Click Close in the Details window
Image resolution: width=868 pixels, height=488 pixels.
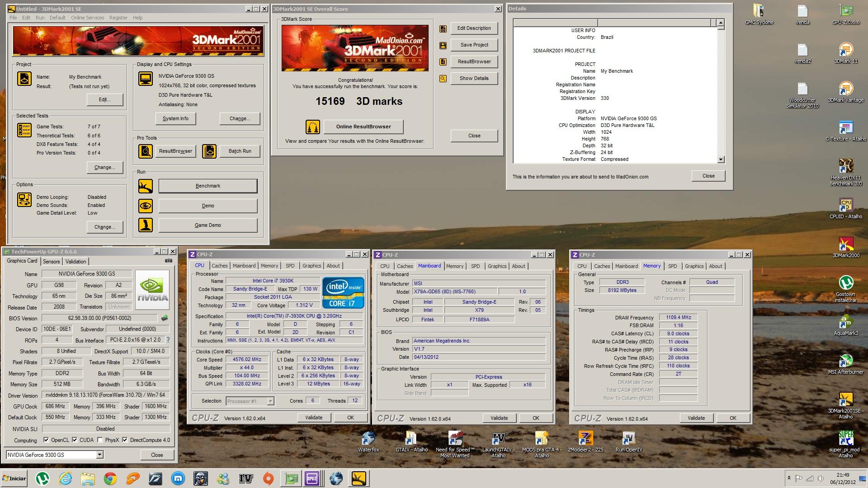pos(708,176)
